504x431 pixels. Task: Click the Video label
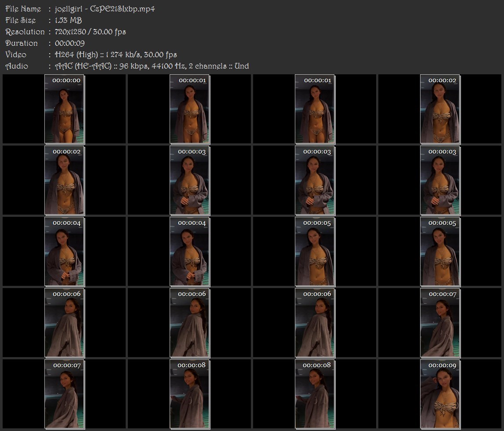[x=16, y=55]
